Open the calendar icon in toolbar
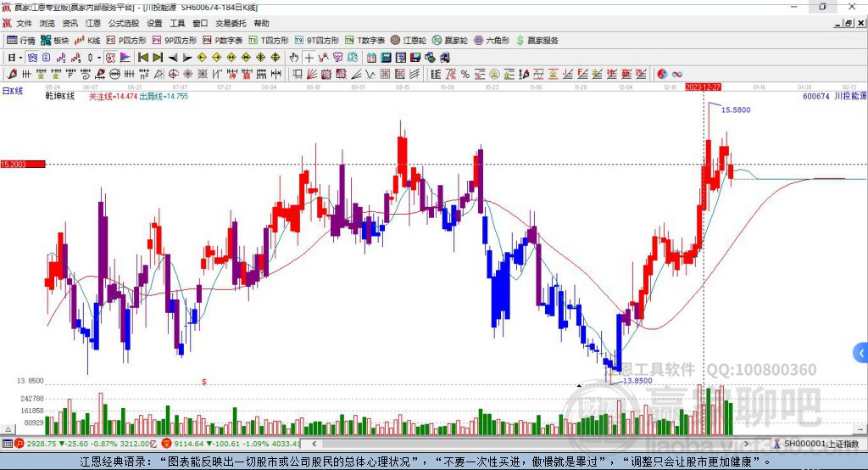This screenshot has width=868, height=470. click(371, 58)
